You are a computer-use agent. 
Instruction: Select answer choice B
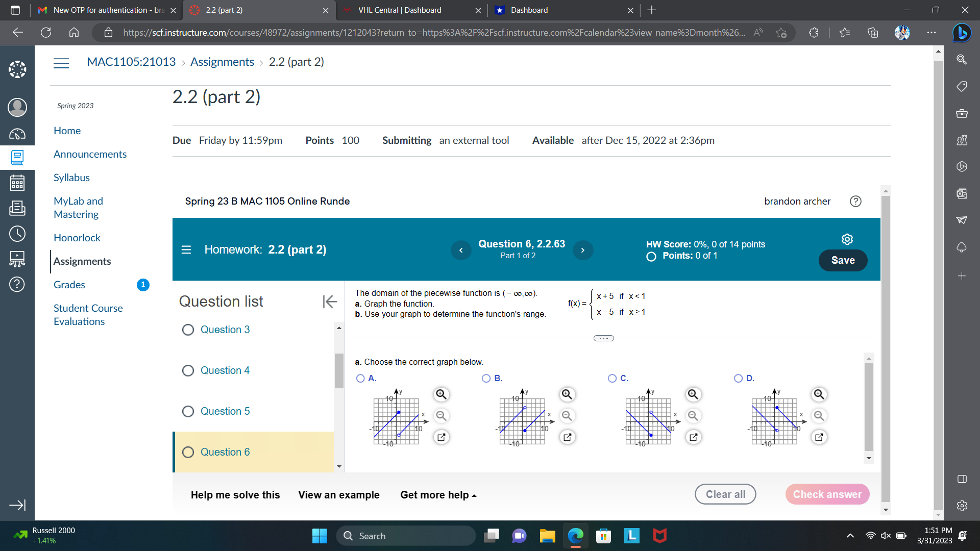tap(486, 378)
